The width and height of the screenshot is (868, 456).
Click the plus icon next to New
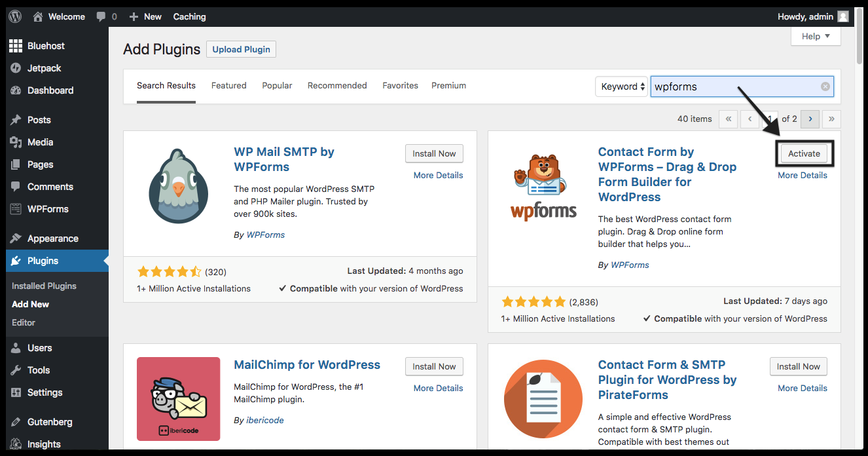point(134,17)
